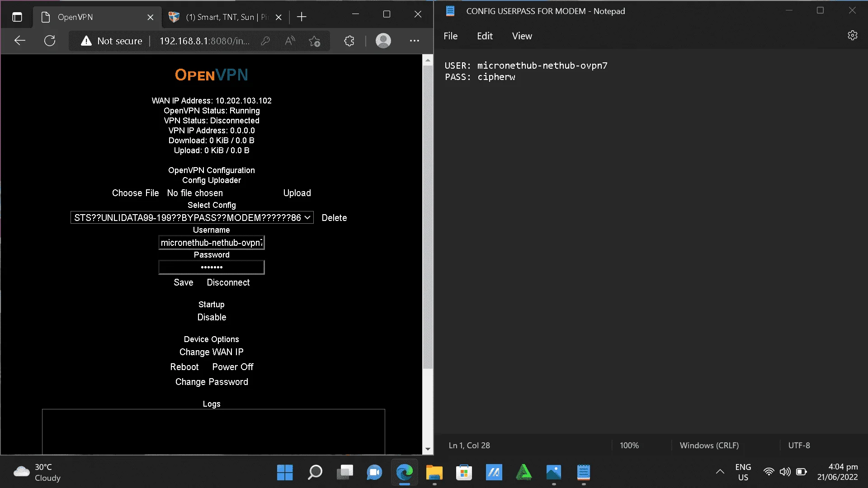Click the Disconnect button
868x488 pixels.
coord(228,282)
